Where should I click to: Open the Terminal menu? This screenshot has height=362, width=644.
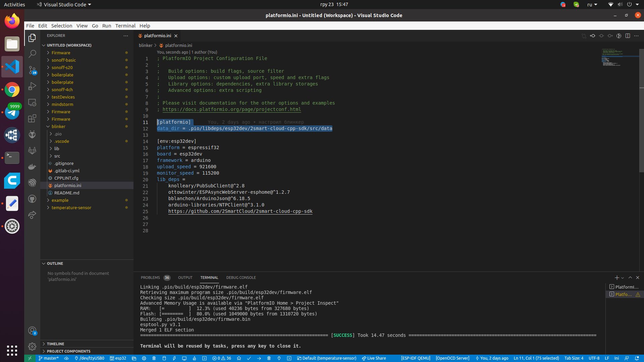[125, 25]
